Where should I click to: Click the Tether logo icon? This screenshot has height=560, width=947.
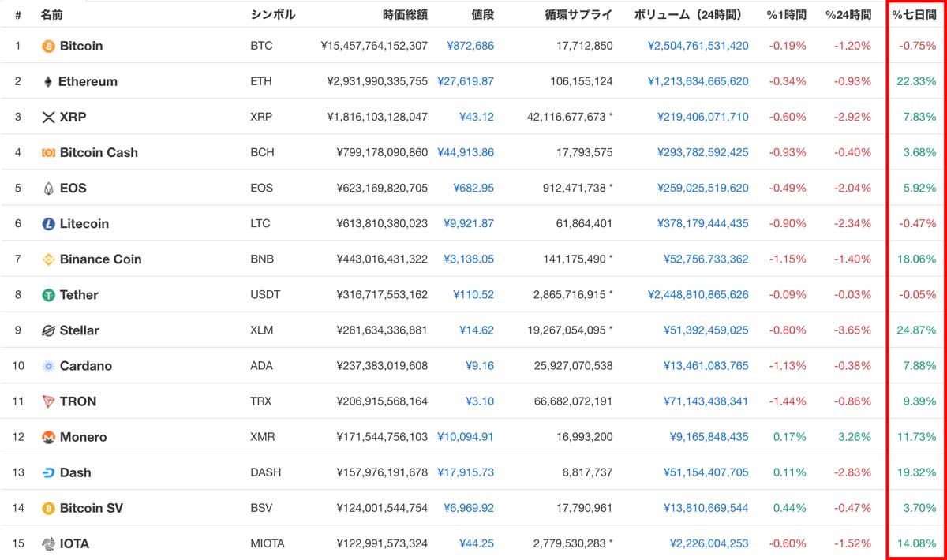[48, 295]
